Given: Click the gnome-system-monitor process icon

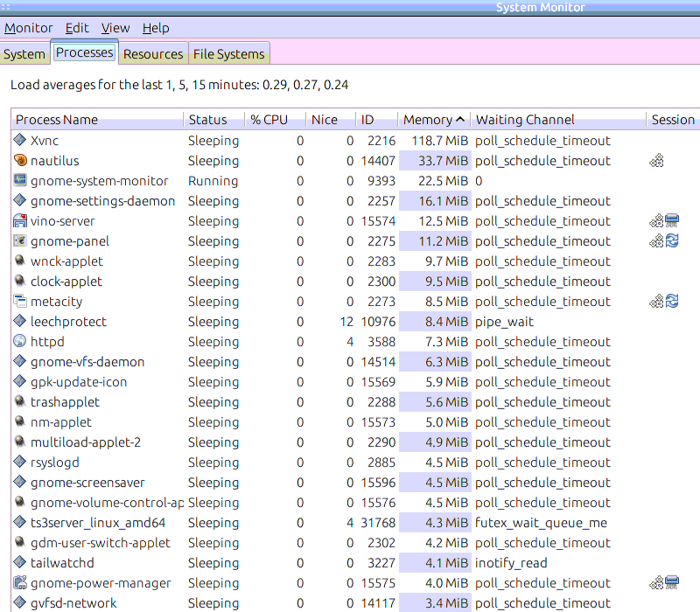Looking at the screenshot, I should point(21,181).
